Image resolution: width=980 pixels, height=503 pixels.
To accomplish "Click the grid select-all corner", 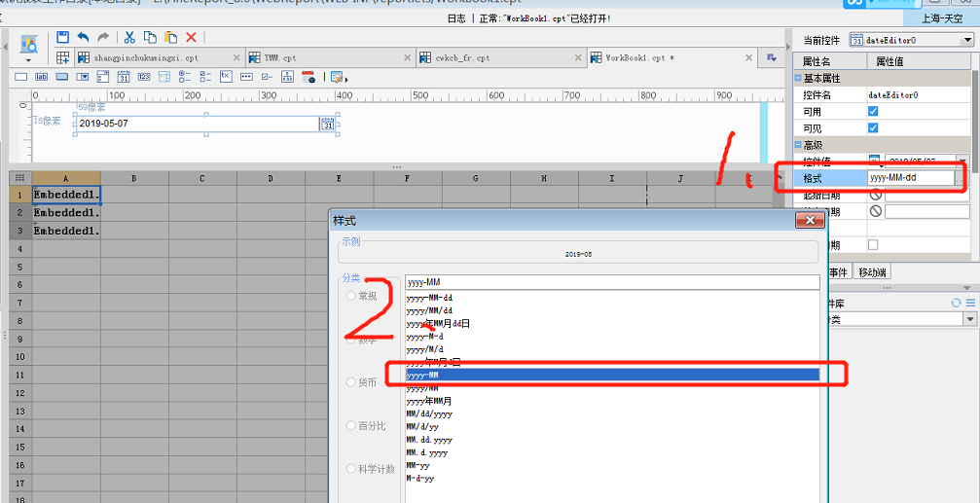I will (20, 177).
